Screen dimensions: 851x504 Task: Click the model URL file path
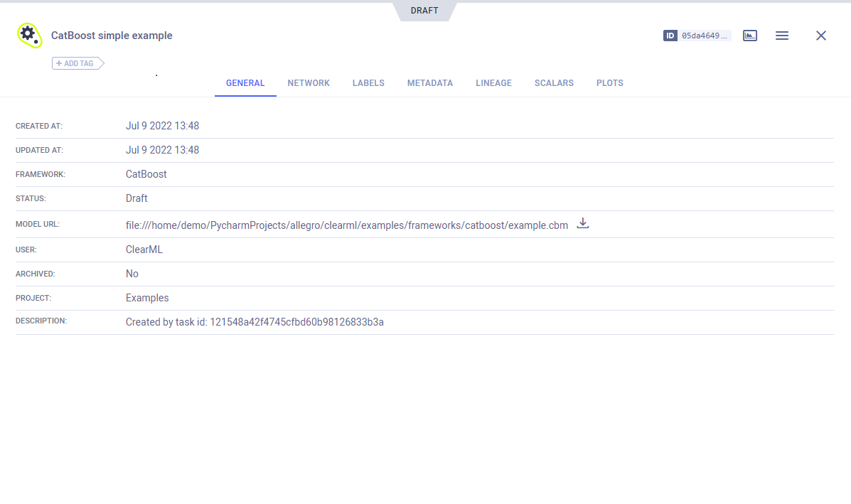click(x=346, y=225)
